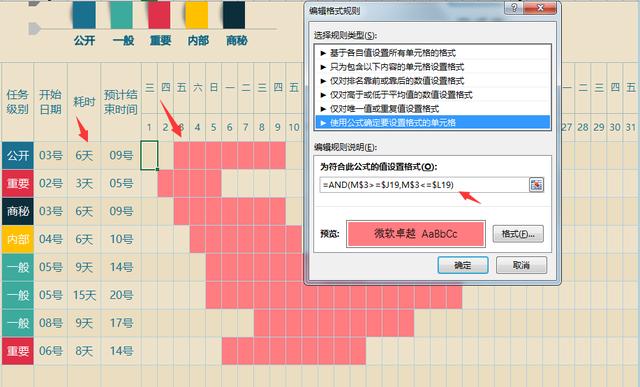
Task: Click the teal 一般 legend color swatch
Action: [122, 15]
